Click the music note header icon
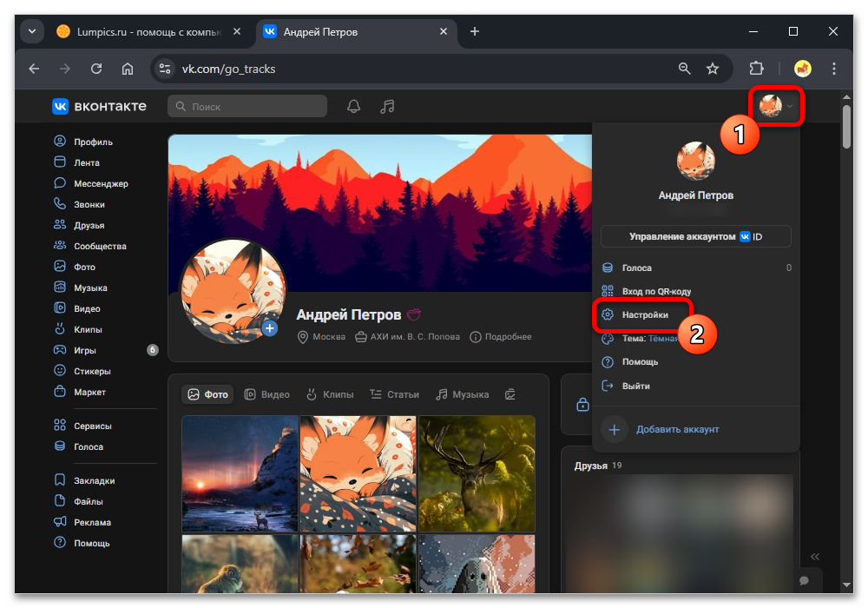 pos(387,106)
